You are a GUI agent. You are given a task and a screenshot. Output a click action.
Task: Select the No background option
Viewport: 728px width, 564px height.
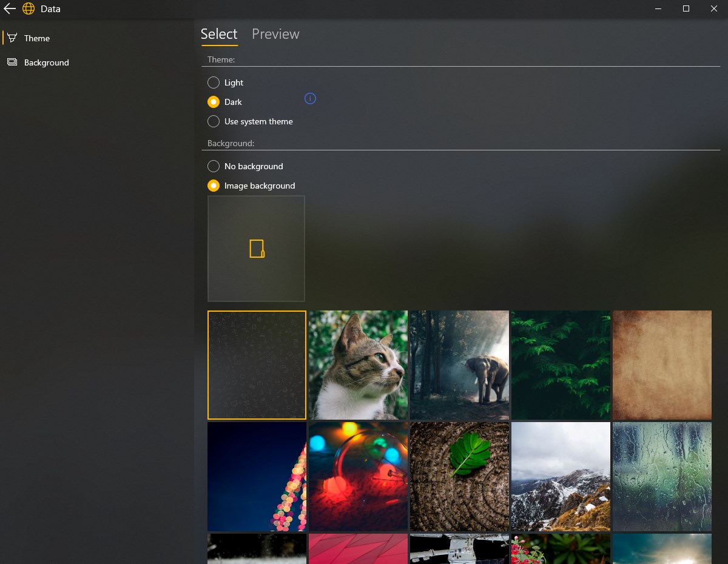(246, 166)
